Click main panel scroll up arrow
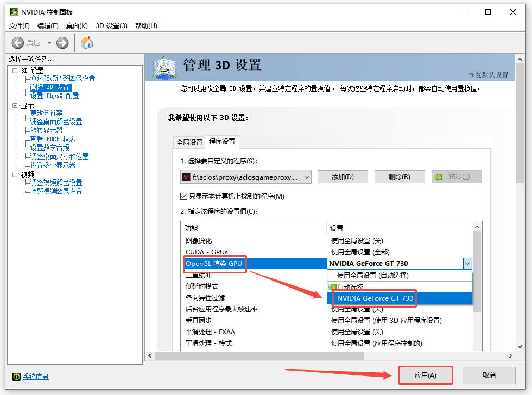532x395 pixels. click(x=520, y=59)
